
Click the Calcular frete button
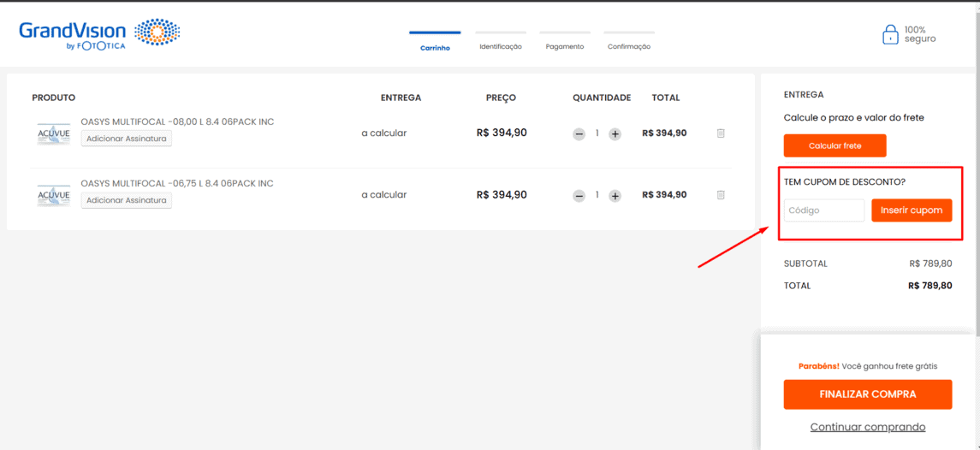coord(835,145)
